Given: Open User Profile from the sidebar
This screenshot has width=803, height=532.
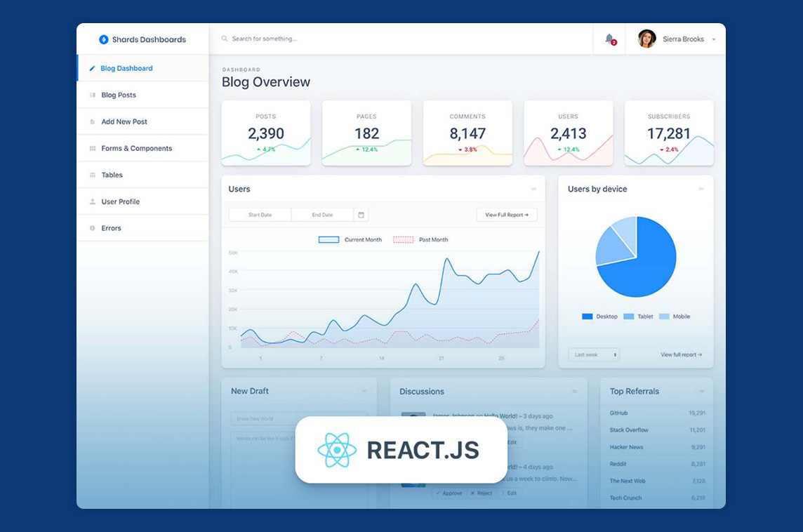Looking at the screenshot, I should click(143, 201).
